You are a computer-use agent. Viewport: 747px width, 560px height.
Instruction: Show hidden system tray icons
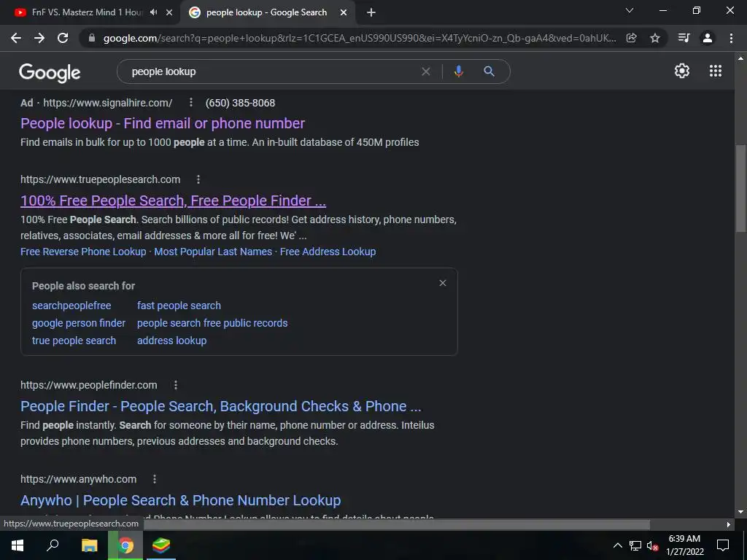point(617,545)
